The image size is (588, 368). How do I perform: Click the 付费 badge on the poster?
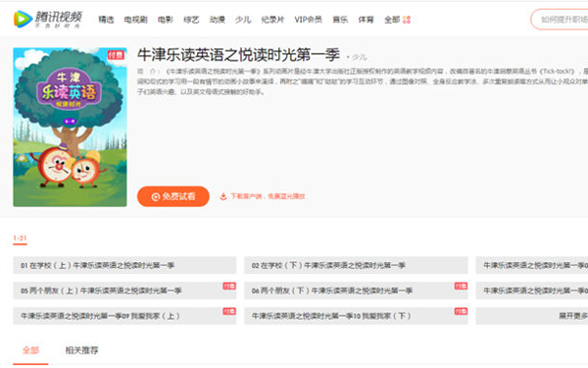(116, 55)
